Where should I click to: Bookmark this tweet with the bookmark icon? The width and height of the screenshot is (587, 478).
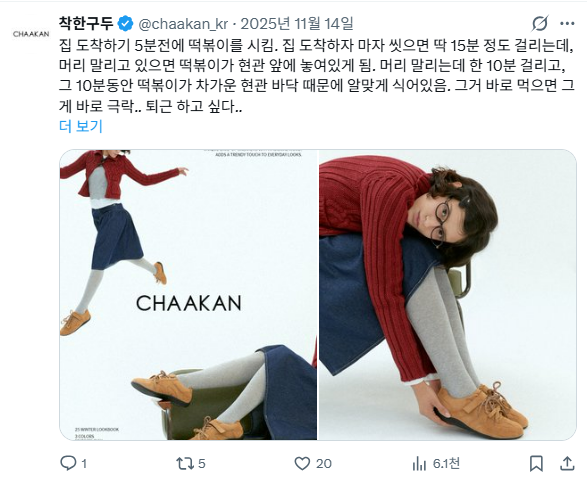pos(536,464)
